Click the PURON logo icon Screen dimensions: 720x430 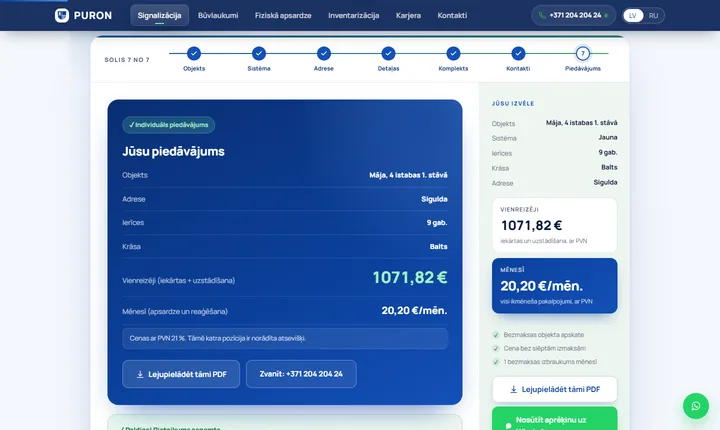tap(62, 15)
